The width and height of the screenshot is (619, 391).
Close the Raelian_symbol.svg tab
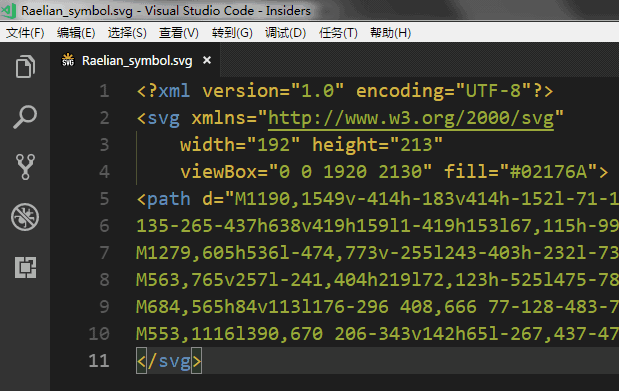[x=207, y=60]
